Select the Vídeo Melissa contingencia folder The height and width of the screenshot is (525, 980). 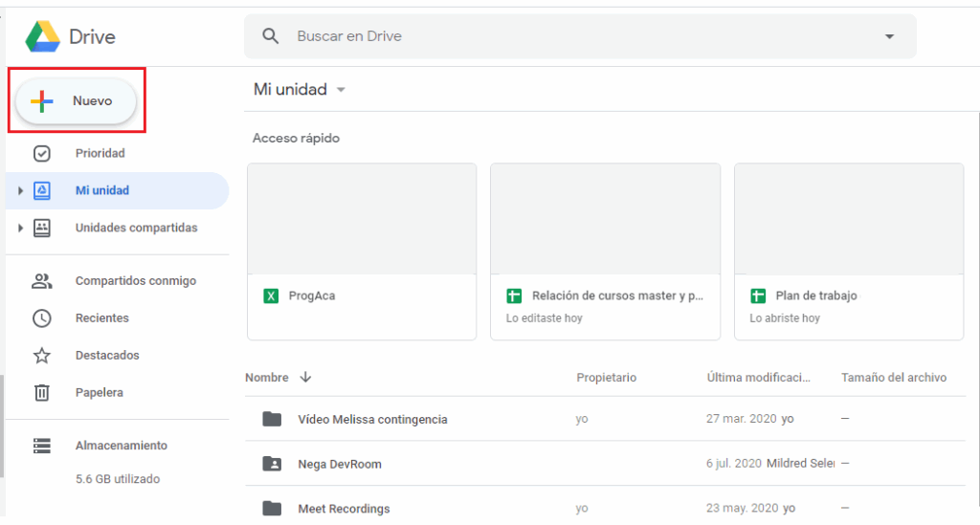(x=372, y=420)
